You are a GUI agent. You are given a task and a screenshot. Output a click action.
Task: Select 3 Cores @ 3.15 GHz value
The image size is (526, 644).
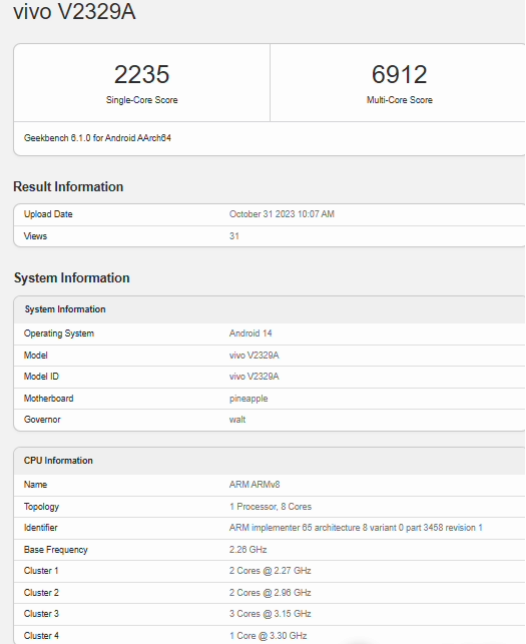270,614
